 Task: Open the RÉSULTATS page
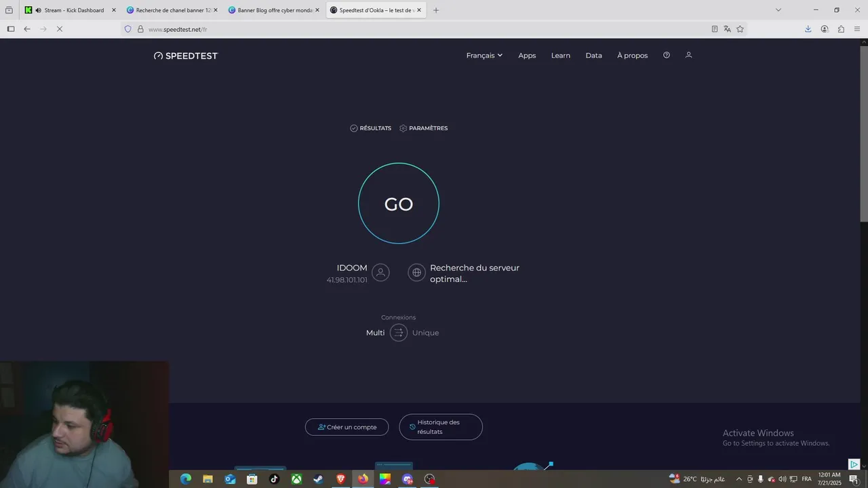(x=371, y=128)
